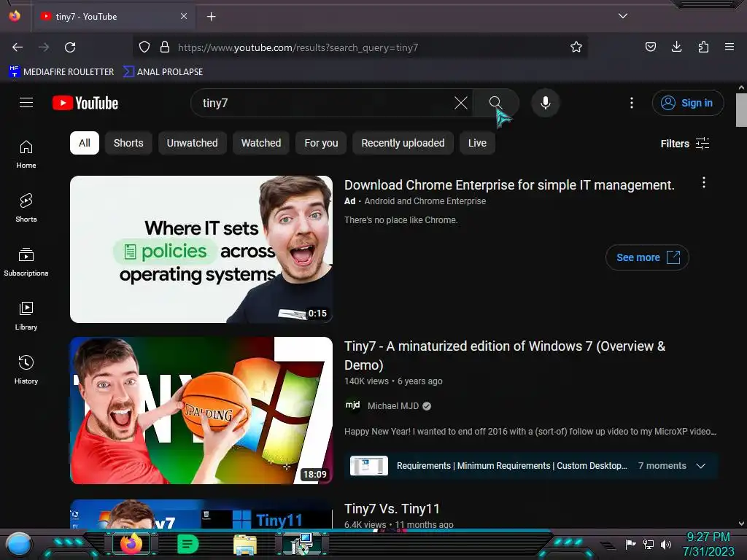
Task: Open Subscriptions in the sidebar
Action: coord(26,262)
